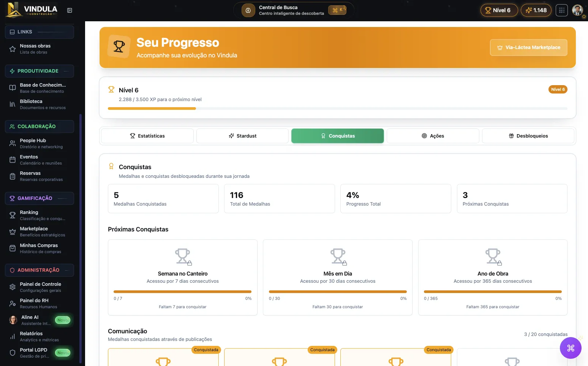The width and height of the screenshot is (588, 366).
Task: Click the Nível 6 header badge
Action: 499,10
